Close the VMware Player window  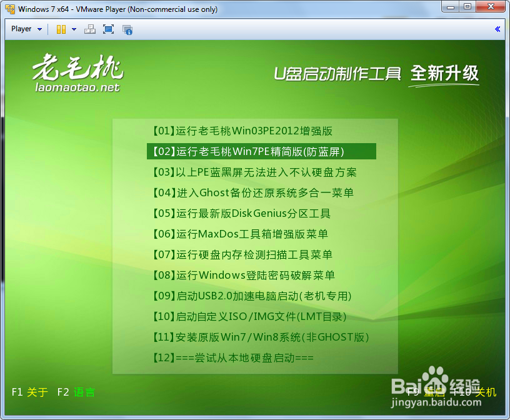tap(491, 7)
